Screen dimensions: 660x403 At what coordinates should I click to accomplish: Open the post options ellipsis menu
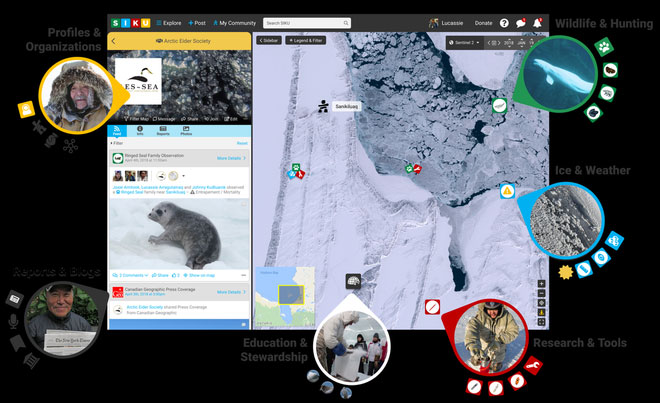(x=243, y=275)
